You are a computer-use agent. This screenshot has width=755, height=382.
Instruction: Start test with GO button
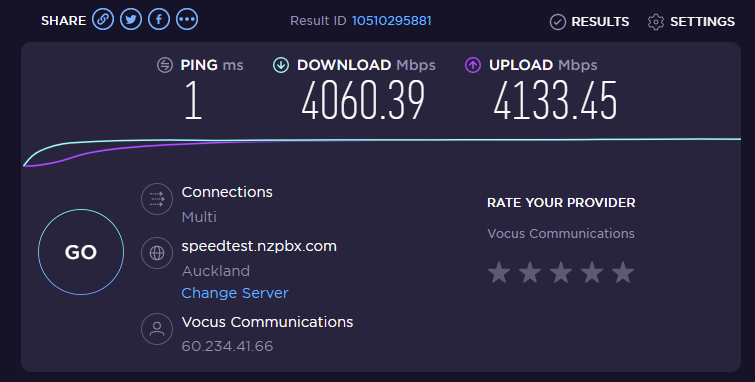tap(81, 252)
